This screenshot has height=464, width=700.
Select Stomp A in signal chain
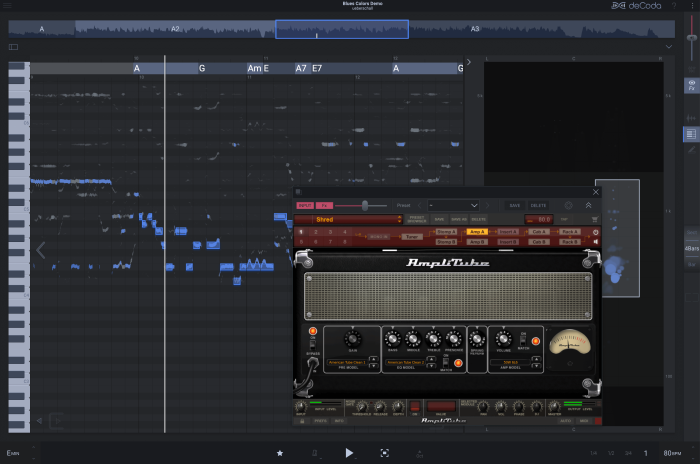(446, 232)
